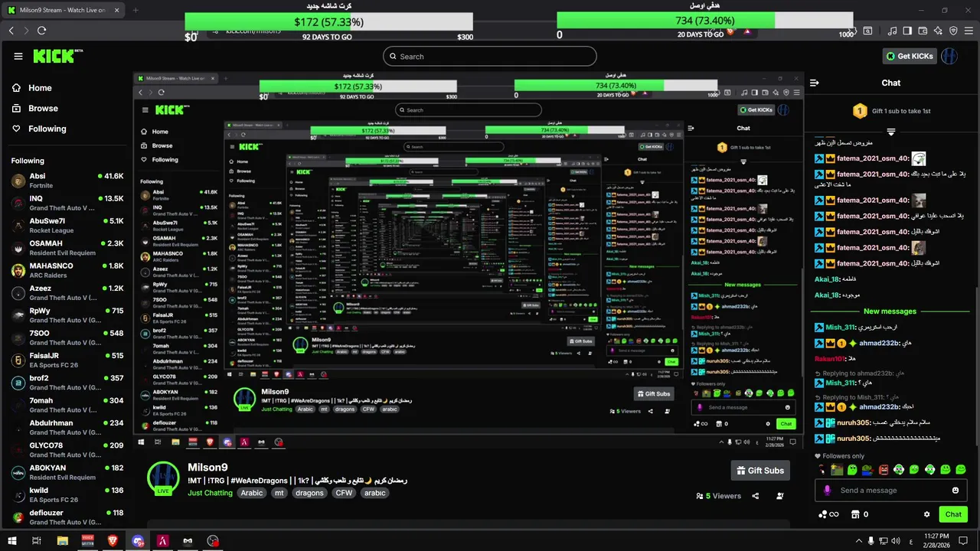Share the stream via share icon
This screenshot has height=551, width=980.
coord(756,496)
